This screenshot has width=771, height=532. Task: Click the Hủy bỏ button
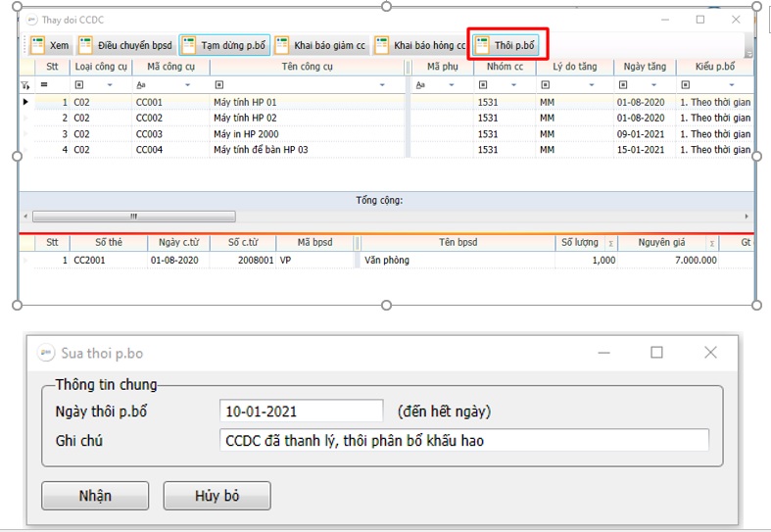pos(217,496)
